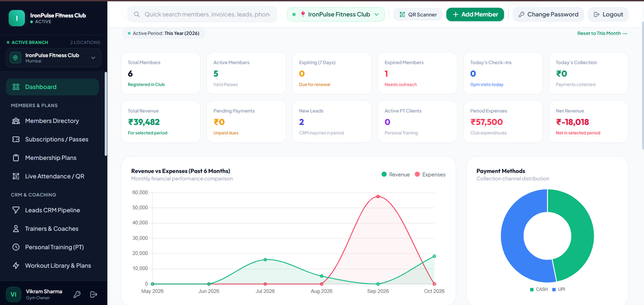Click the Subscriptions / Passes ticket icon

click(16, 139)
